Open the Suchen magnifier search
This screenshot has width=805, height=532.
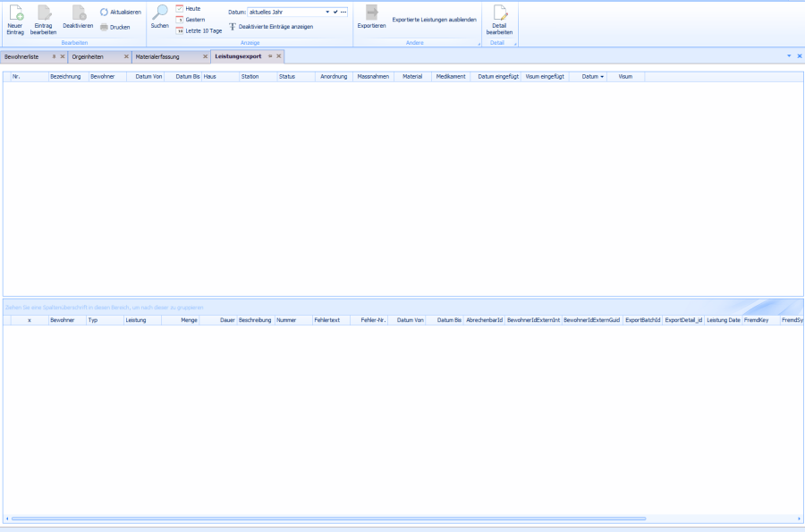point(160,17)
